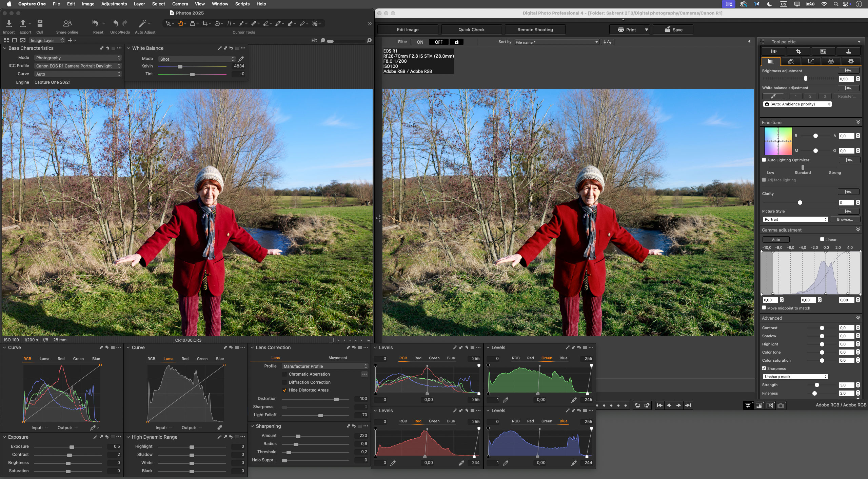Select the Crop cursor tool
The width and height of the screenshot is (868, 479).
pos(204,23)
